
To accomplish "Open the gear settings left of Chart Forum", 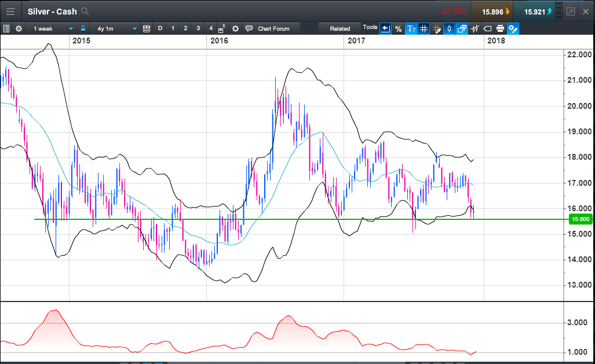I will [235, 28].
